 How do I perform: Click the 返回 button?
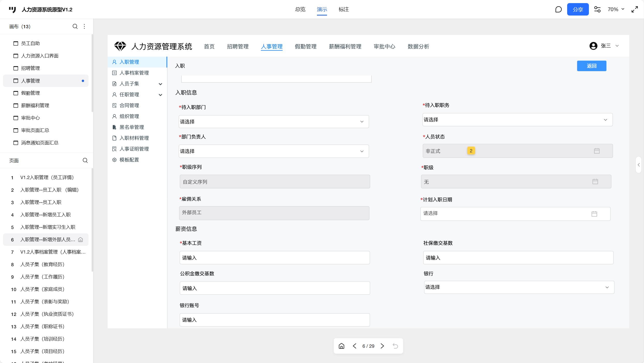[591, 66]
